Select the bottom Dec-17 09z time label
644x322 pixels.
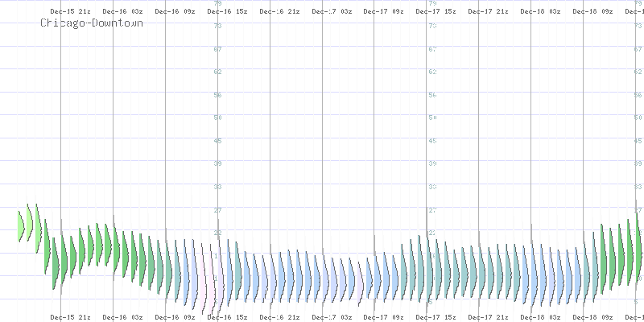[x=383, y=317]
